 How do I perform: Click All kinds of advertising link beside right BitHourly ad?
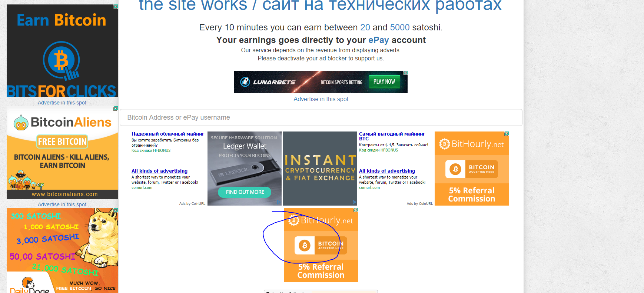(x=387, y=171)
